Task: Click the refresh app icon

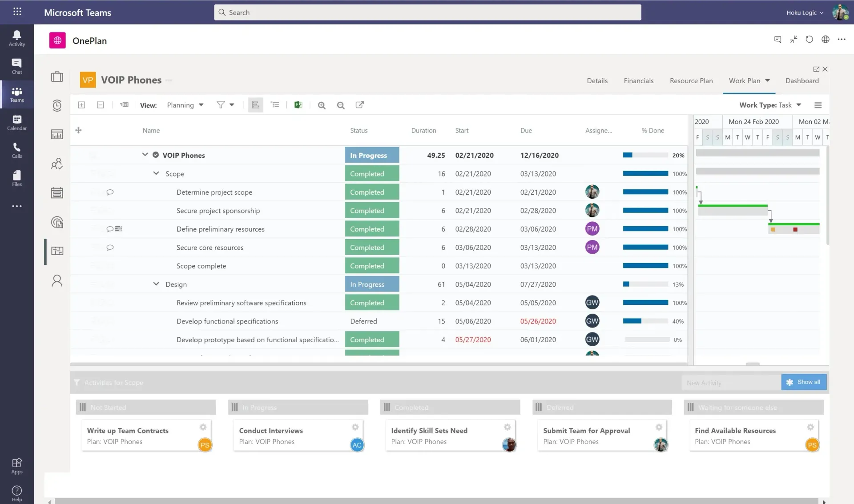Action: [809, 40]
